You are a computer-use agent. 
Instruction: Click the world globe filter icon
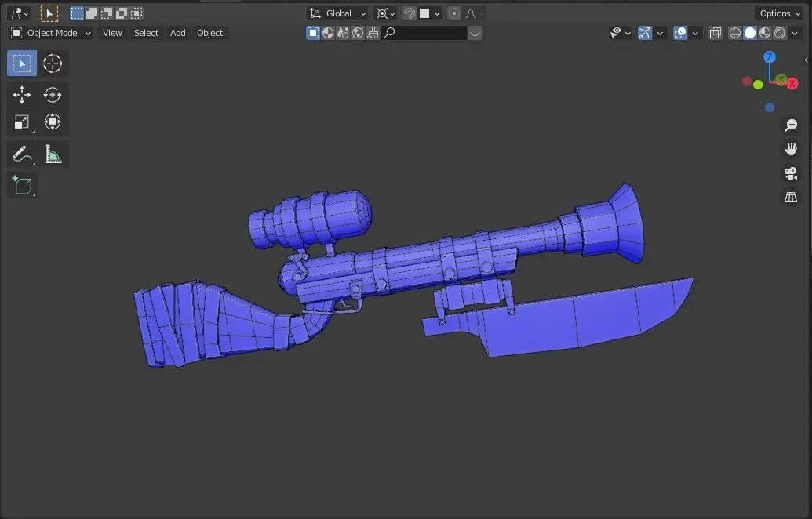tap(358, 33)
